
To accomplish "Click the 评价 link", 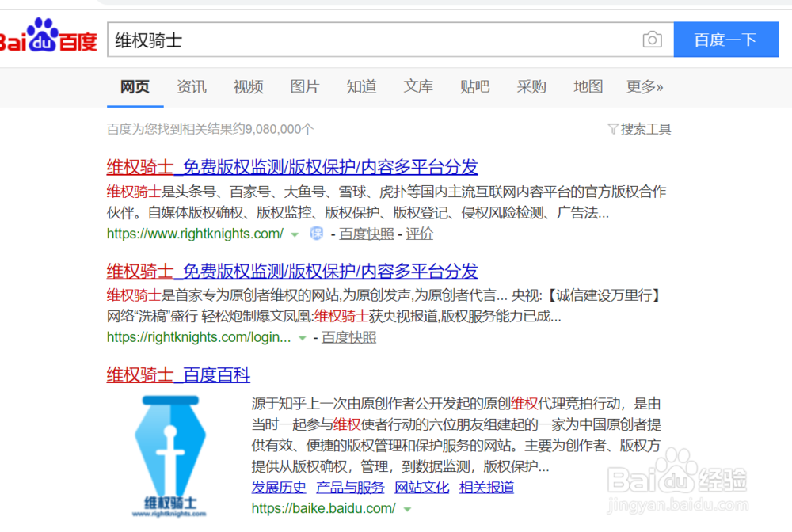I will click(419, 234).
